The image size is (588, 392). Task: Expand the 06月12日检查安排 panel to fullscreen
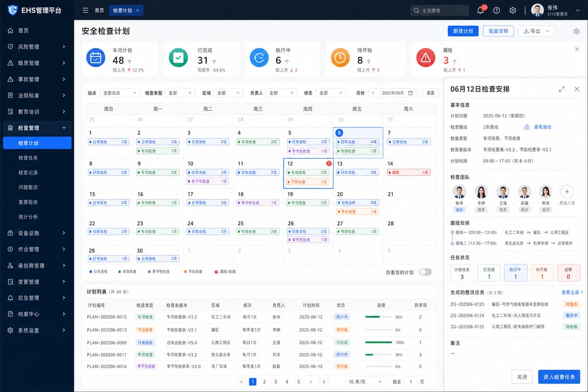click(x=561, y=89)
